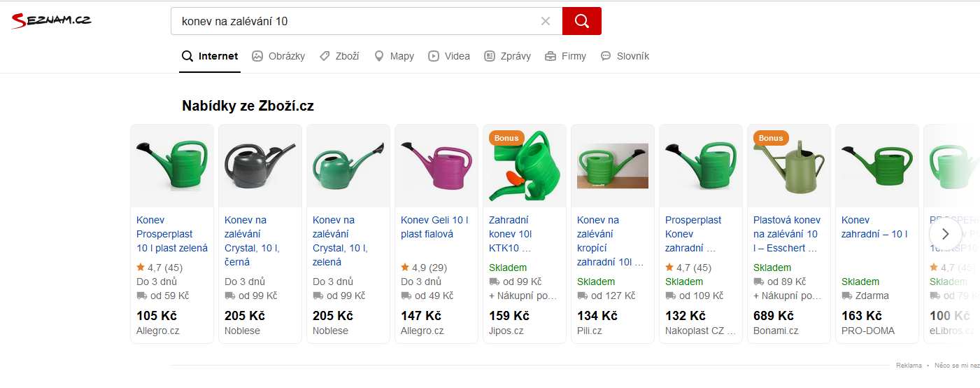Click the purple Geli watering can image
Image resolution: width=980 pixels, height=388 pixels.
pos(436,167)
